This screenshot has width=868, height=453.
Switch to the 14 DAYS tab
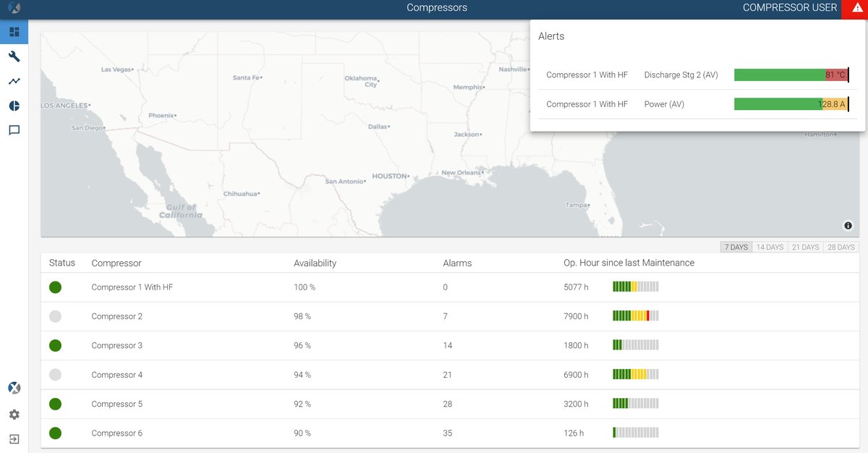(x=769, y=247)
